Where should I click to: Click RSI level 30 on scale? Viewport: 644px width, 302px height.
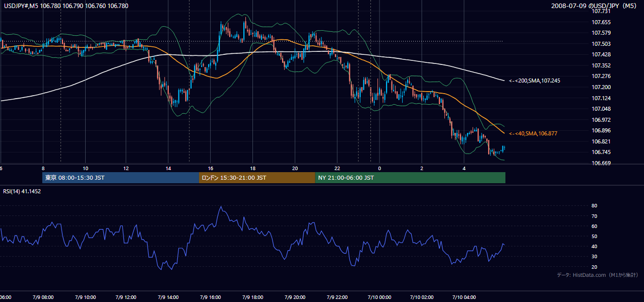tap(595, 257)
